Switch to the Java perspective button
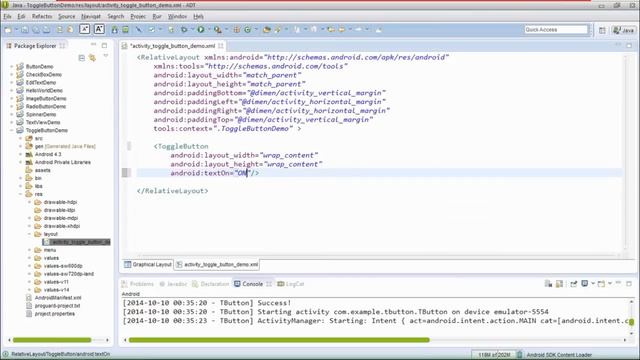Screen dimensions: 640x360 pyautogui.click(x=623, y=30)
